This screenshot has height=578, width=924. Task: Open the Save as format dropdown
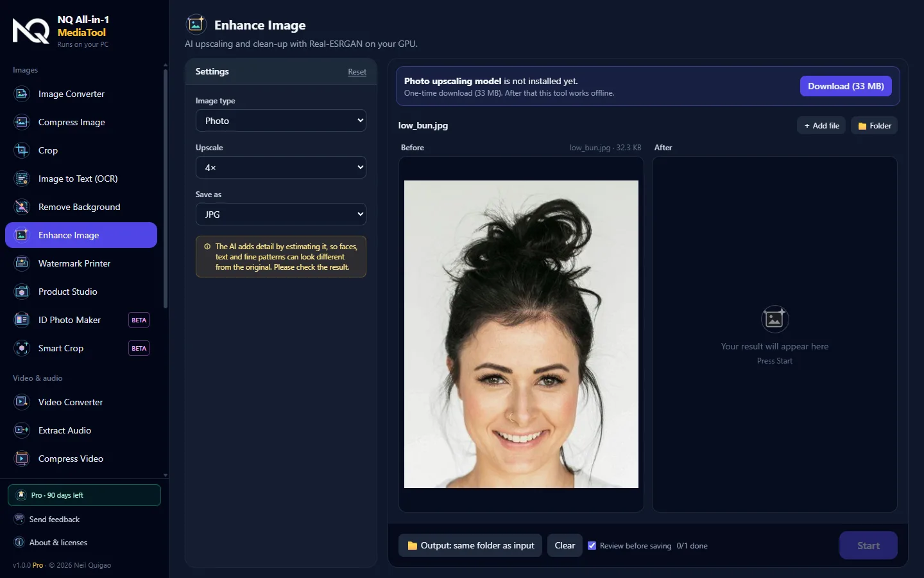281,215
